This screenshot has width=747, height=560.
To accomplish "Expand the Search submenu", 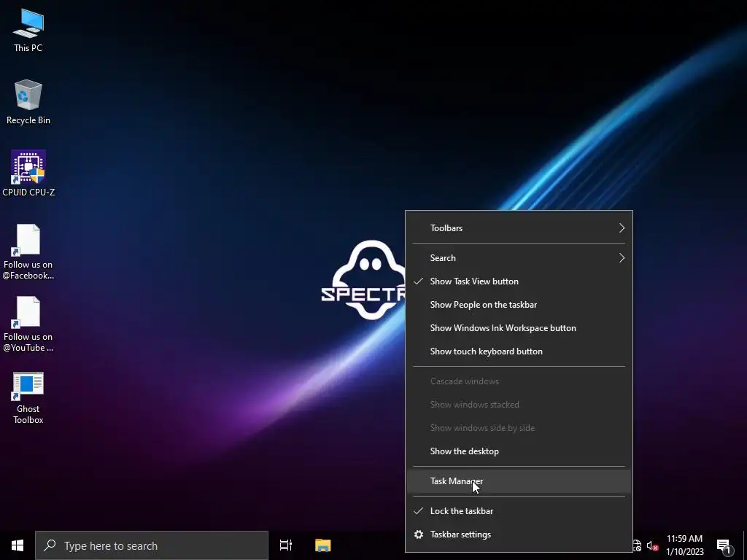I will (x=519, y=258).
